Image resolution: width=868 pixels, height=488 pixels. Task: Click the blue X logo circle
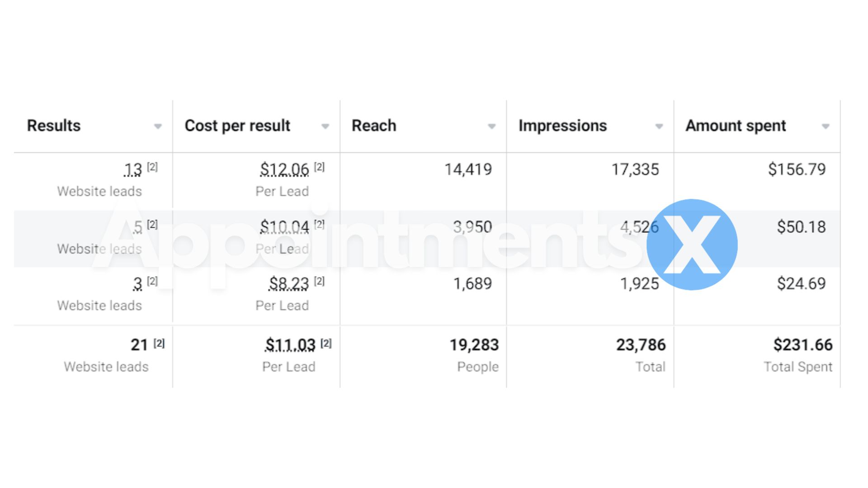point(692,244)
